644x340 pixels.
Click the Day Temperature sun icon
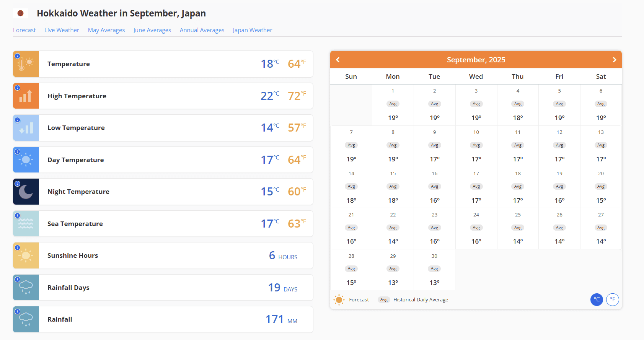[26, 160]
